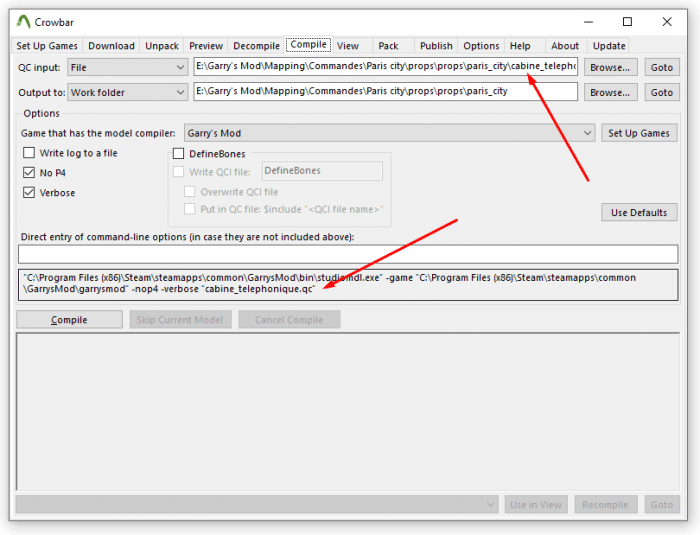Enable Write log to a file checkbox

[x=29, y=153]
